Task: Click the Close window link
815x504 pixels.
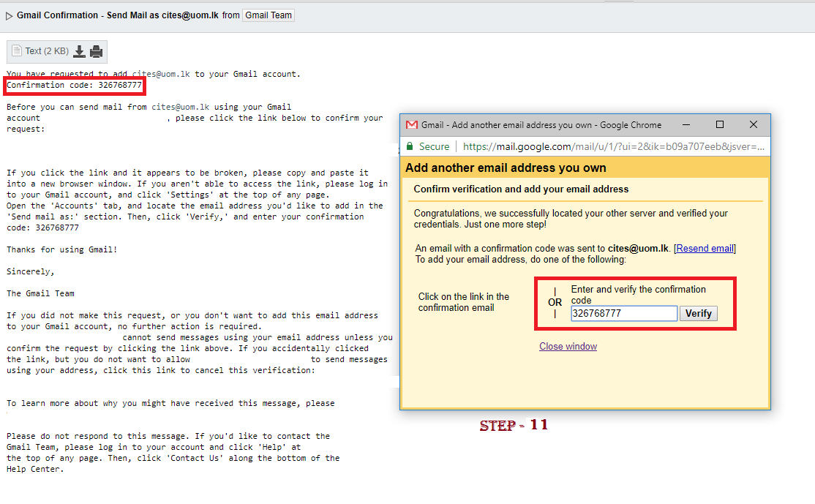Action: pos(568,347)
